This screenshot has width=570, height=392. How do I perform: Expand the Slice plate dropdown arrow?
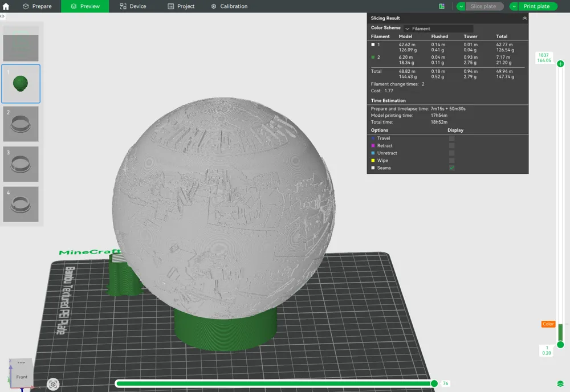461,6
